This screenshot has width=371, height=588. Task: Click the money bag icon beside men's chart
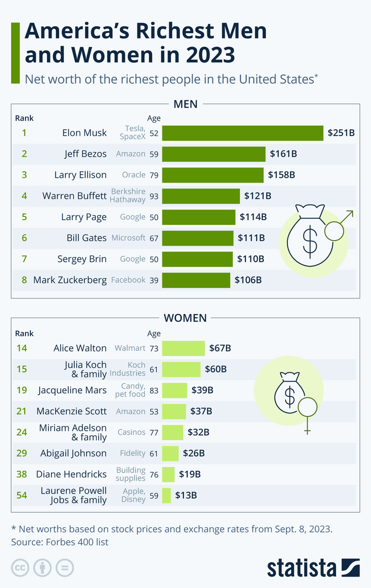click(x=307, y=236)
